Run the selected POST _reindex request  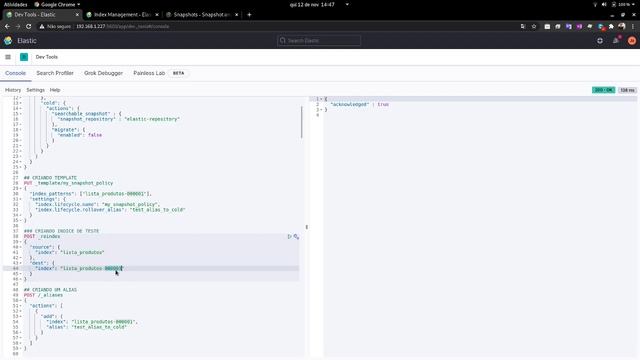point(289,236)
